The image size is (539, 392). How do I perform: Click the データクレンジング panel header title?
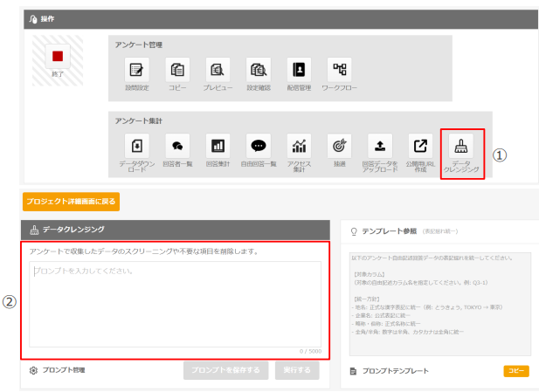pos(73,230)
